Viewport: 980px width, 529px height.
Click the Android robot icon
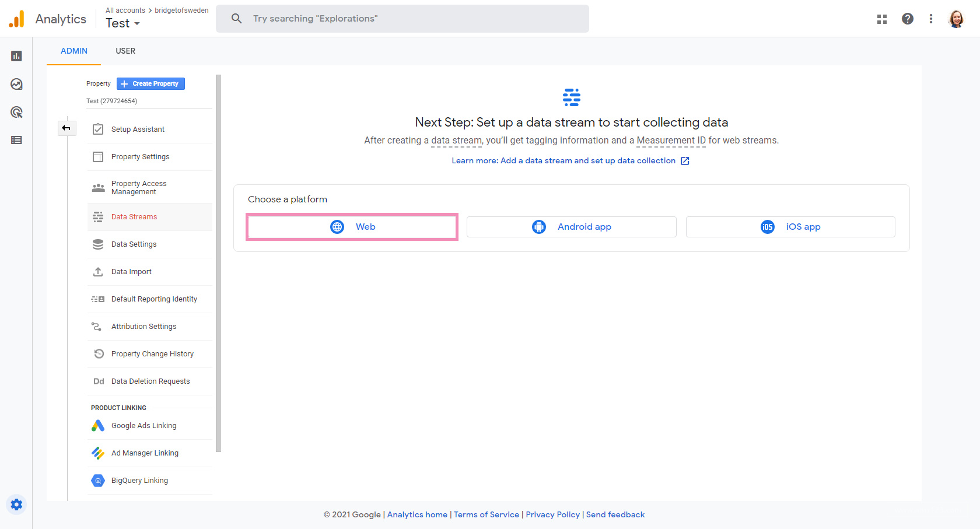point(539,227)
